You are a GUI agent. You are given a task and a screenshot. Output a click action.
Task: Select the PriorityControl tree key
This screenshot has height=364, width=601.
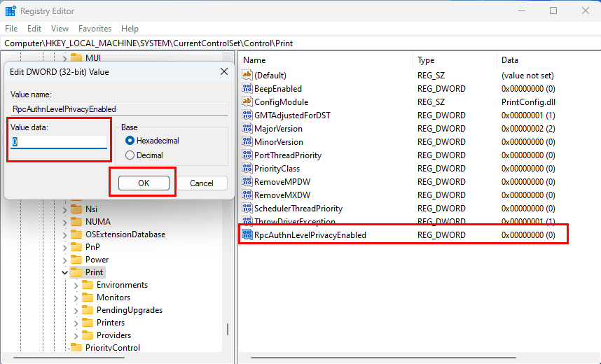coord(113,347)
